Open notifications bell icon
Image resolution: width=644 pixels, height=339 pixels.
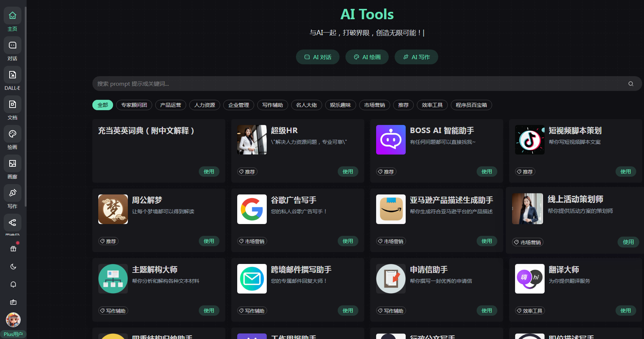tap(13, 284)
